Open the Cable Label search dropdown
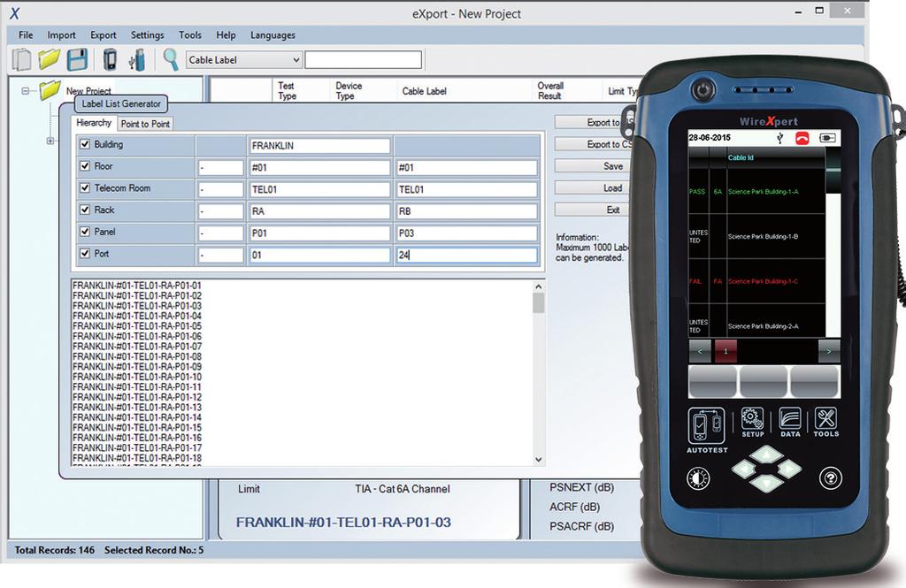Screen dimensions: 906x588 click(x=244, y=59)
